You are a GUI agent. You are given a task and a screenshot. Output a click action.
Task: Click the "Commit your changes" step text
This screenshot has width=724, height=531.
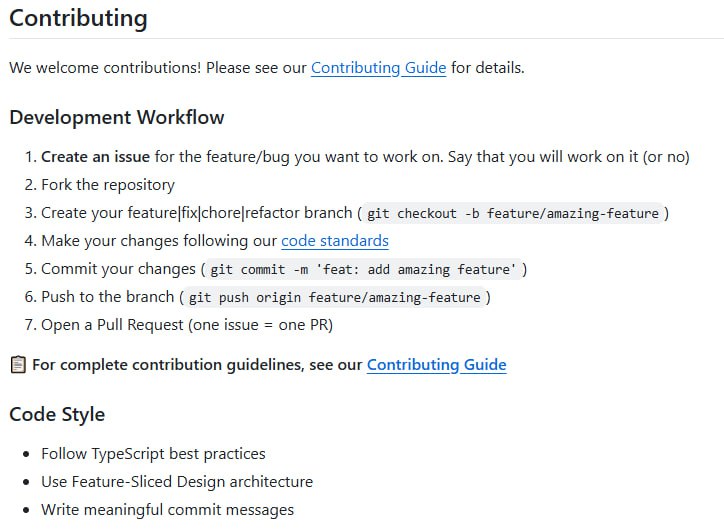(x=118, y=269)
